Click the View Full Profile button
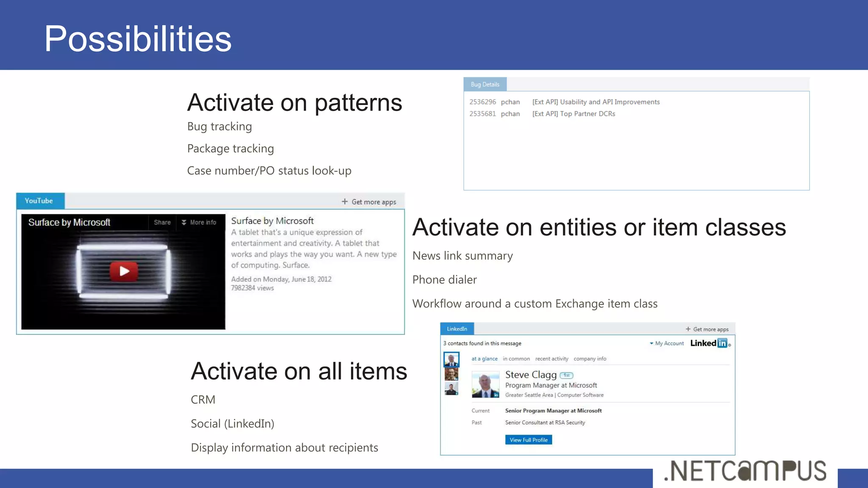The image size is (868, 488). coord(529,440)
